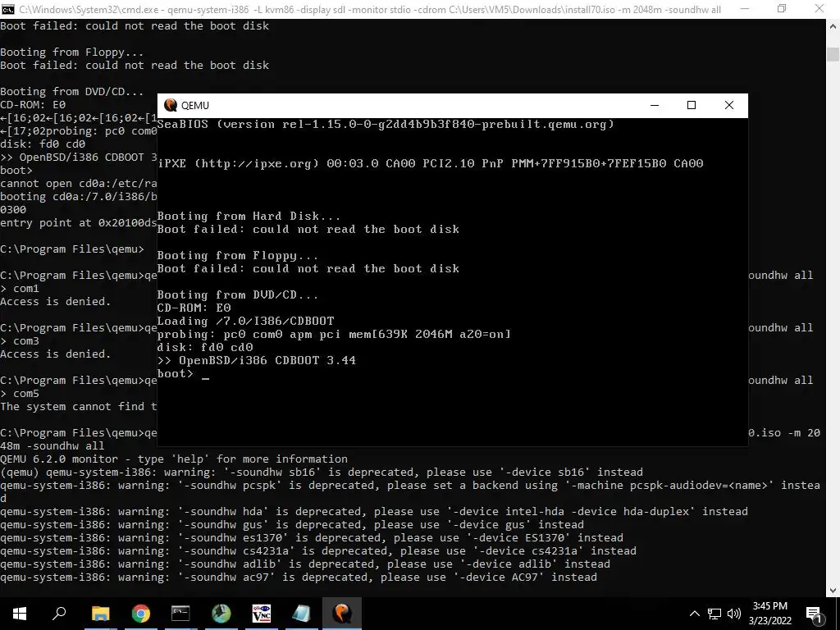
Task: Open the network status tray icon
Action: [x=714, y=614]
